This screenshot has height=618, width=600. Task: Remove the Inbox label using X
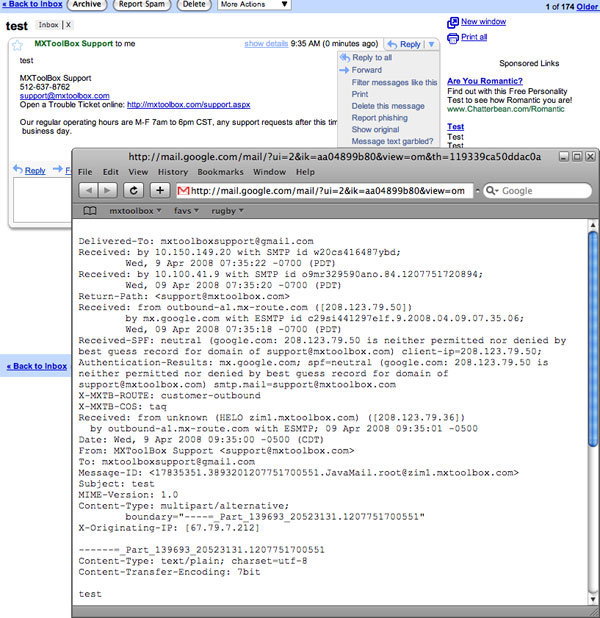point(68,23)
